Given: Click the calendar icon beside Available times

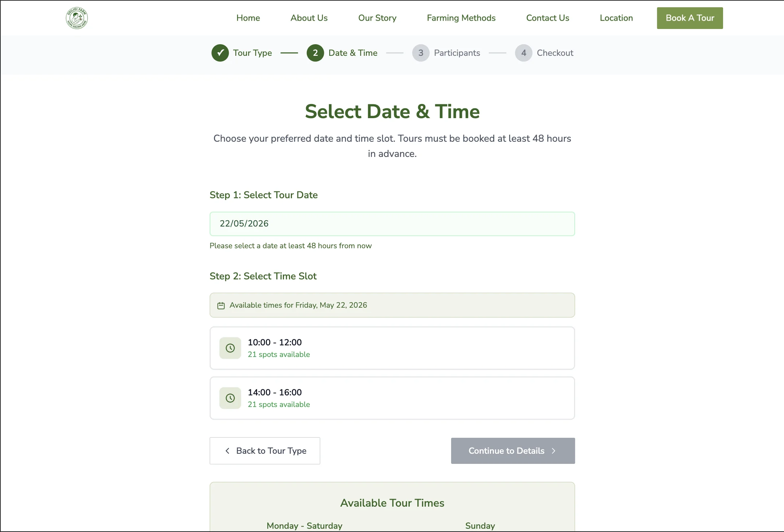Looking at the screenshot, I should [x=221, y=306].
